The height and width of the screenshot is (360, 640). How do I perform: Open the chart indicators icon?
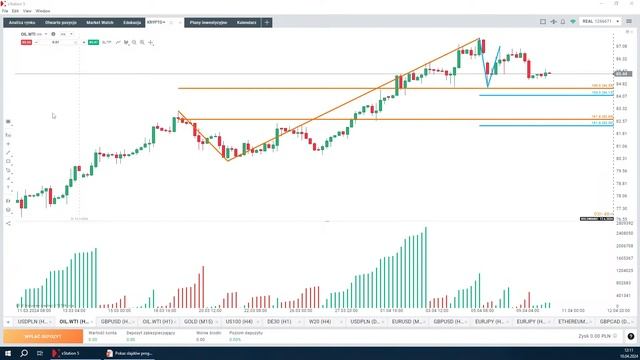pos(126,42)
